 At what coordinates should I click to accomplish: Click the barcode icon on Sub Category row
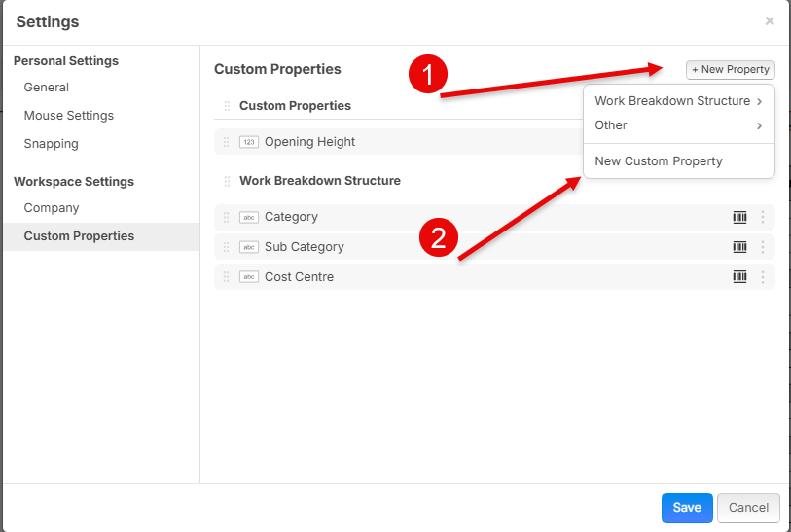(739, 247)
